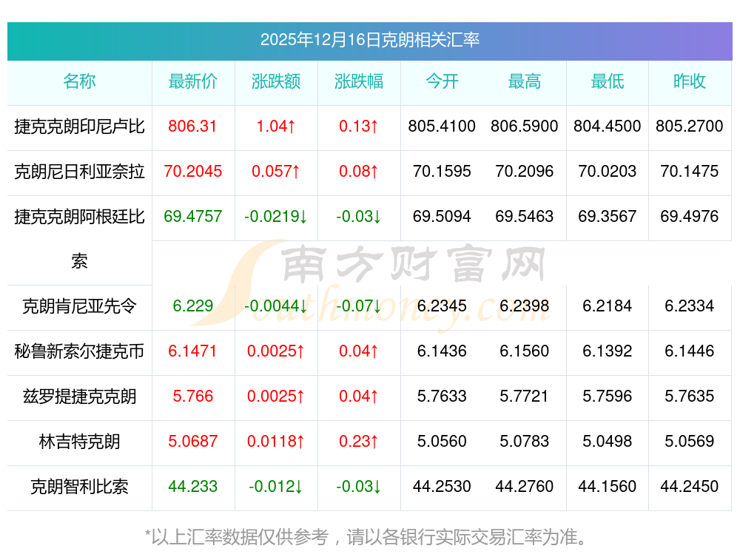Open the 克朗尼日利亚奈拉 row name
The width and height of the screenshot is (740, 560).
click(x=79, y=172)
